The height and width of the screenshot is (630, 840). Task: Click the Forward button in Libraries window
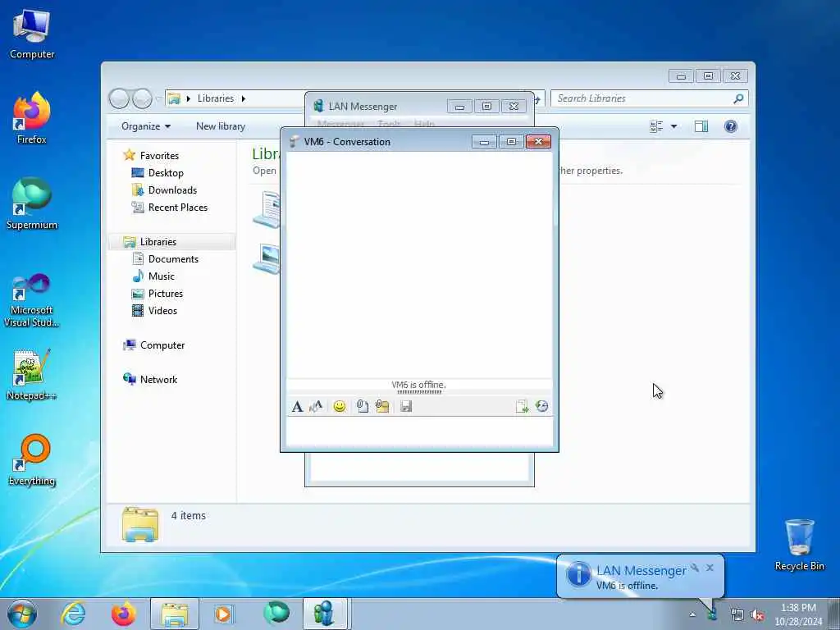click(x=142, y=98)
